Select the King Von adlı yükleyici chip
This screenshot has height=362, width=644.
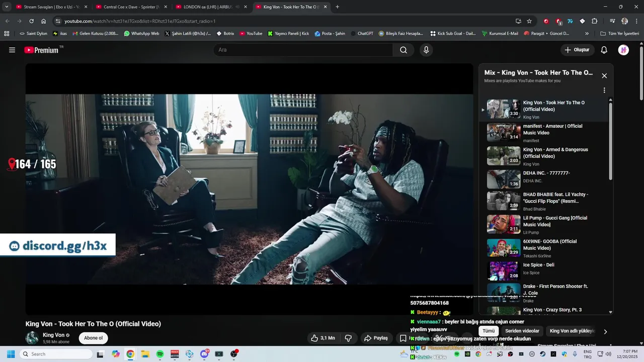(572, 331)
